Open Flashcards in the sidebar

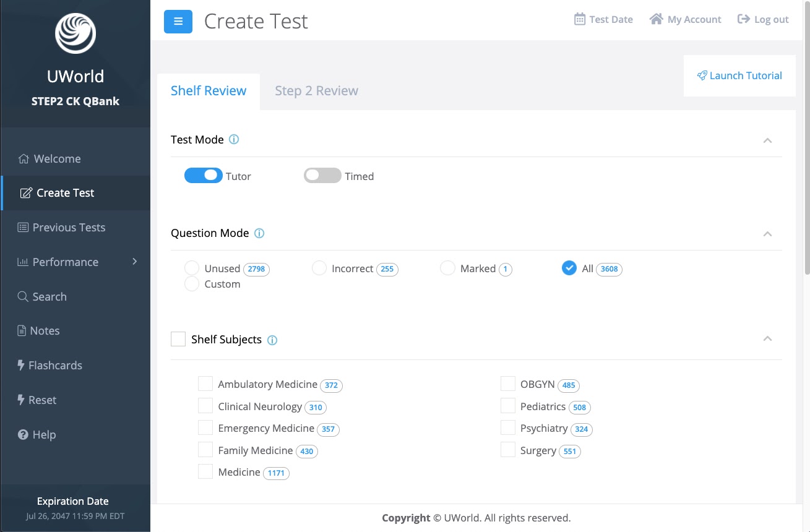pos(75,365)
